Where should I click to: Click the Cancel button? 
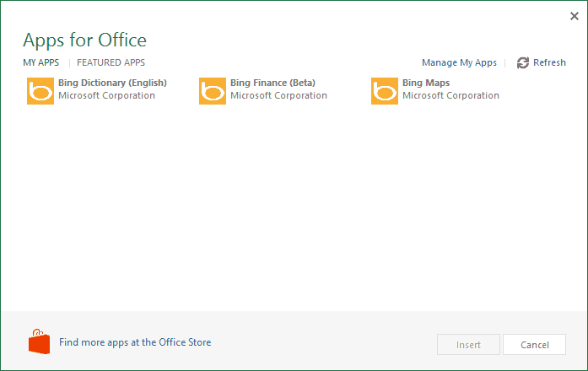[534, 344]
